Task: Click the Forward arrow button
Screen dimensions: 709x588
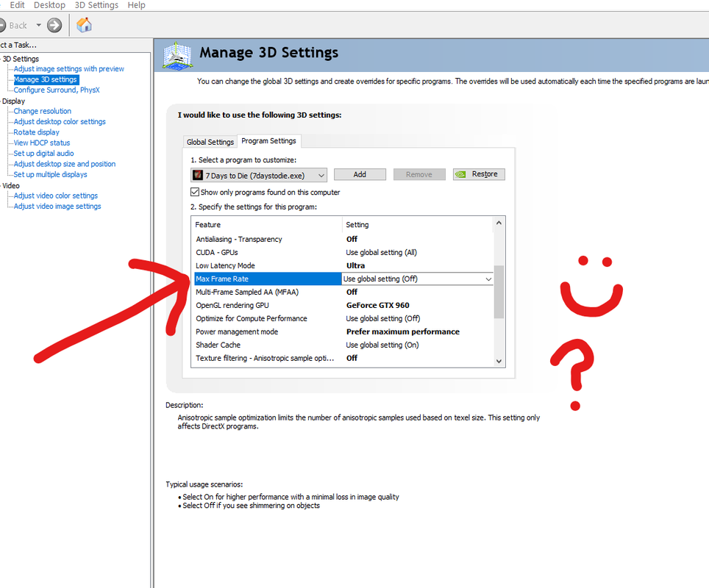Action: tap(54, 25)
